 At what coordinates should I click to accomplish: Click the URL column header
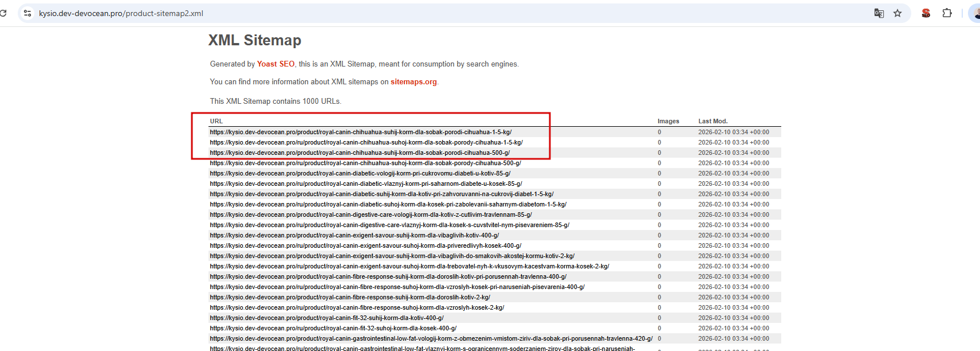(x=216, y=121)
